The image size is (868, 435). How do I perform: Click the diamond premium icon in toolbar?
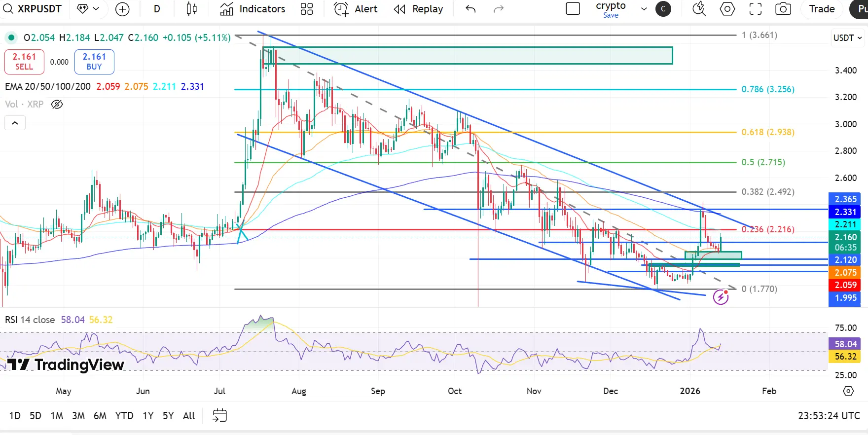[82, 9]
